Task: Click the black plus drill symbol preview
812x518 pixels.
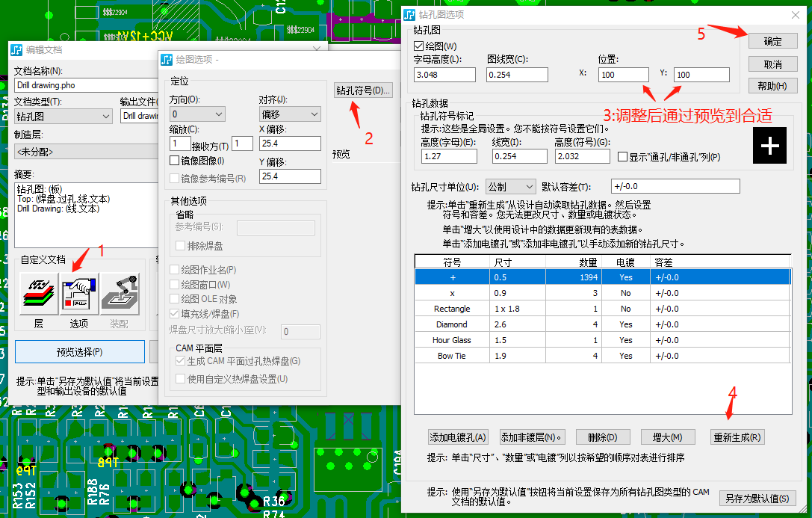Action: coord(769,147)
